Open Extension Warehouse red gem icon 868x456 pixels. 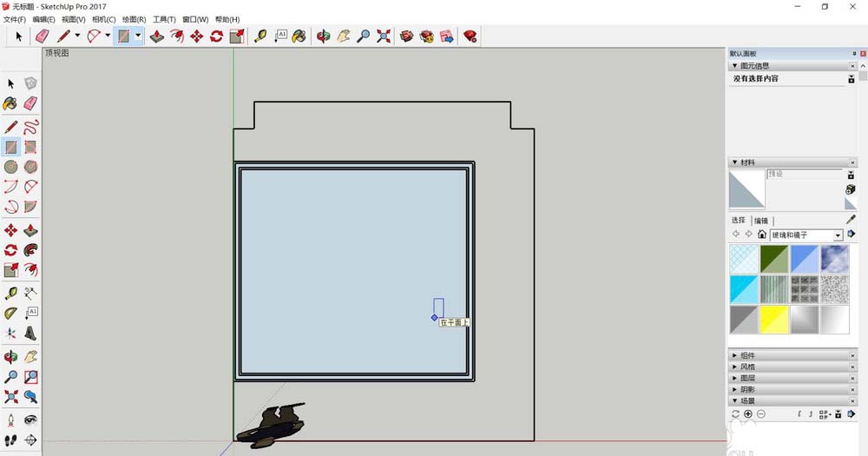click(x=470, y=36)
